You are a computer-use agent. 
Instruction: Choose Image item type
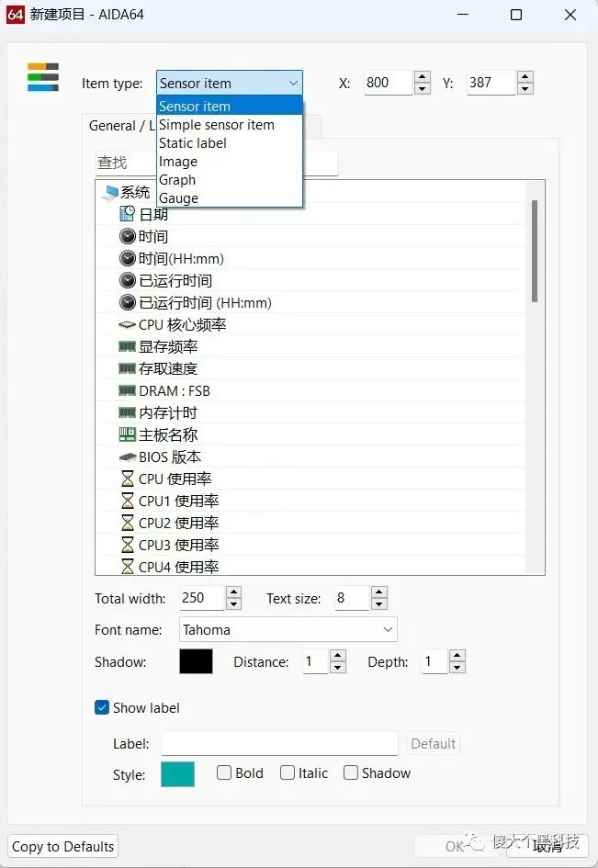(230, 161)
